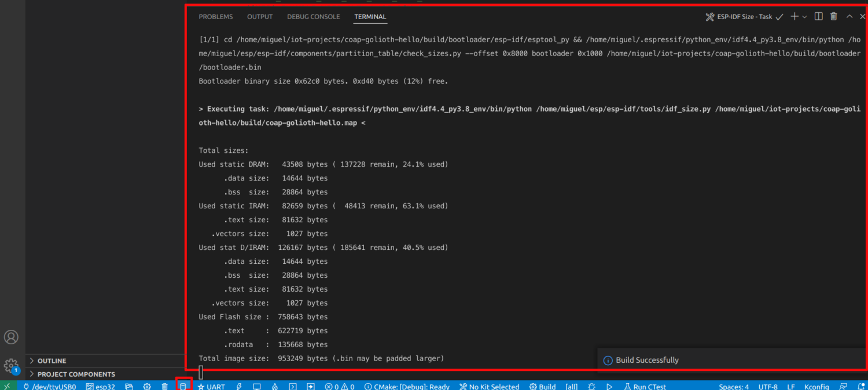The height and width of the screenshot is (390, 868).
Task: Open the ESP-IDF build flame icon
Action: pyautogui.click(x=274, y=386)
